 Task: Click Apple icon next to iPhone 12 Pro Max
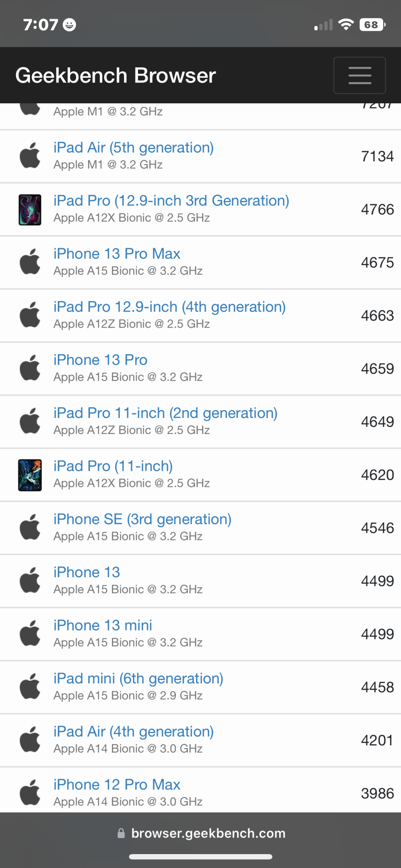point(30,793)
